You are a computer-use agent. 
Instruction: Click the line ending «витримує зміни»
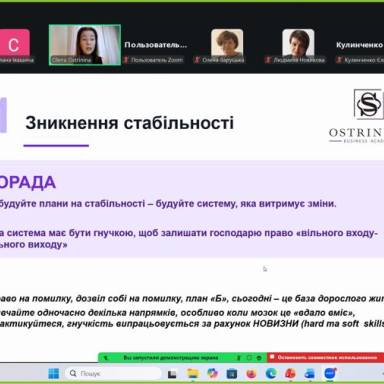[x=168, y=204]
